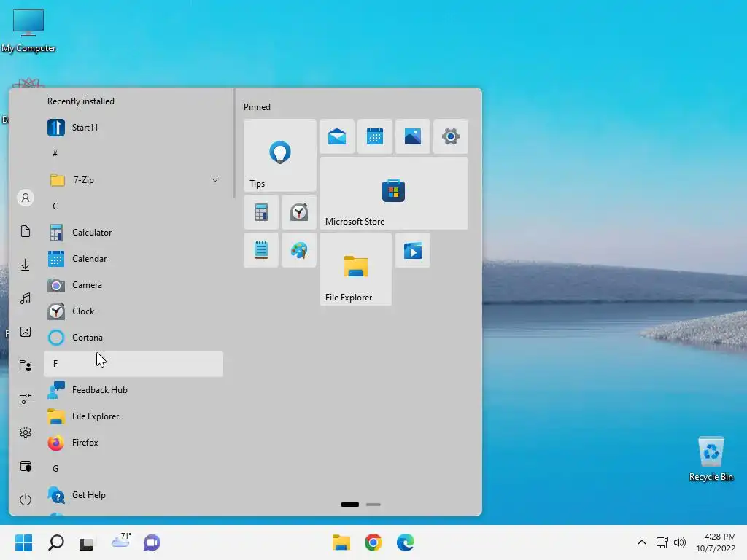Viewport: 747px width, 560px height.
Task: Open the Paint pinned tile
Action: tap(298, 250)
